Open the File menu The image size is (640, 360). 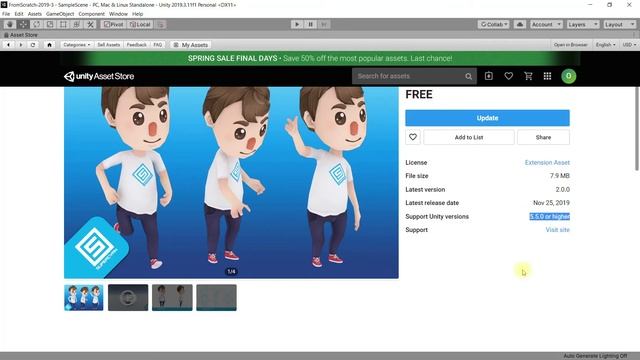tap(6, 14)
